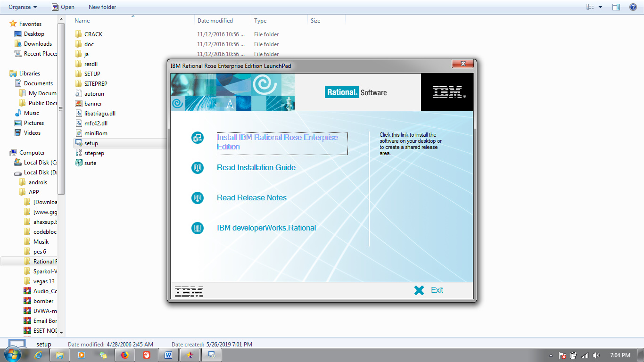Open Downloads under Favorites
This screenshot has height=362, width=644.
point(38,44)
